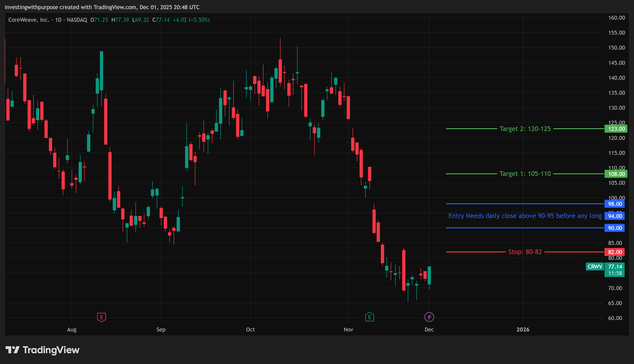Click the red 82.00 stop price label

point(615,252)
